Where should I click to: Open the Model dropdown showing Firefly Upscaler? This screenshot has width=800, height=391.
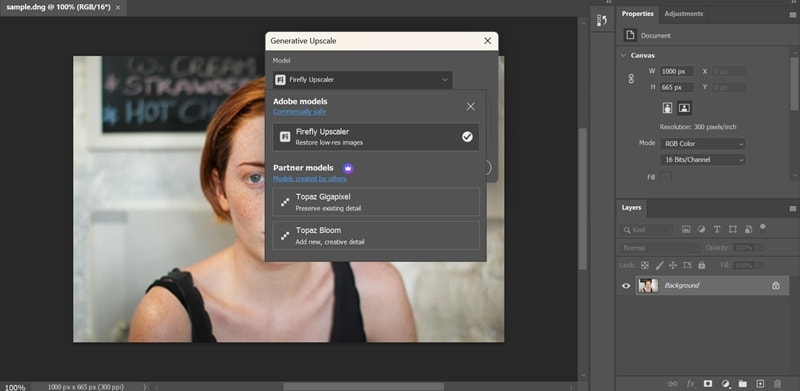[362, 80]
